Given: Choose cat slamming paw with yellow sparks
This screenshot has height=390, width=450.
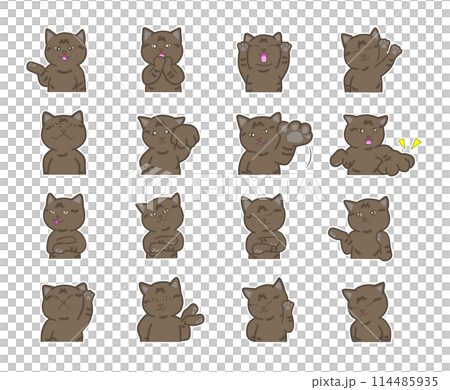Looking at the screenshot, I should [375, 145].
